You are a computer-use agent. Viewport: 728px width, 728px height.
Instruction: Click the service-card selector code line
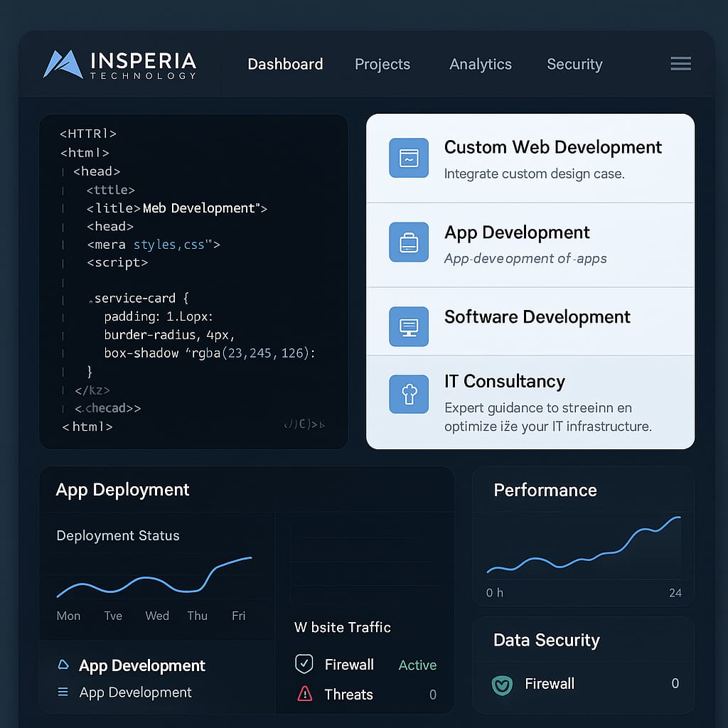click(x=139, y=298)
